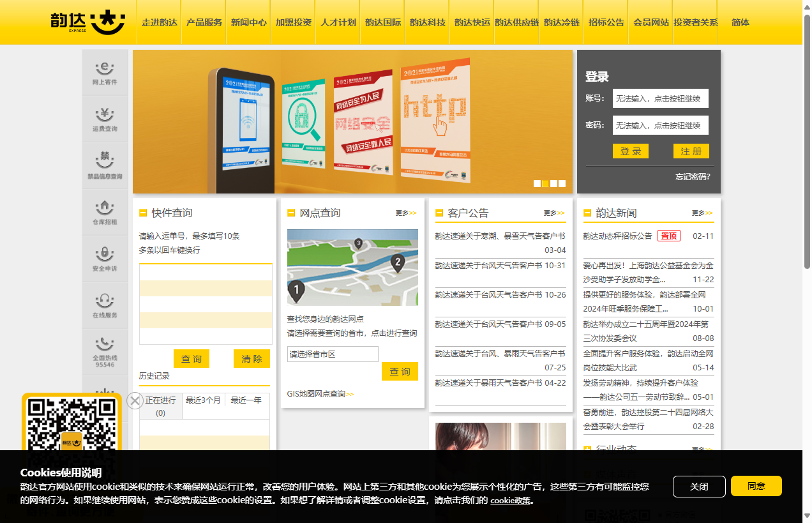Image resolution: width=812 pixels, height=523 pixels.
Task: Click the 账号 login input field
Action: click(660, 98)
